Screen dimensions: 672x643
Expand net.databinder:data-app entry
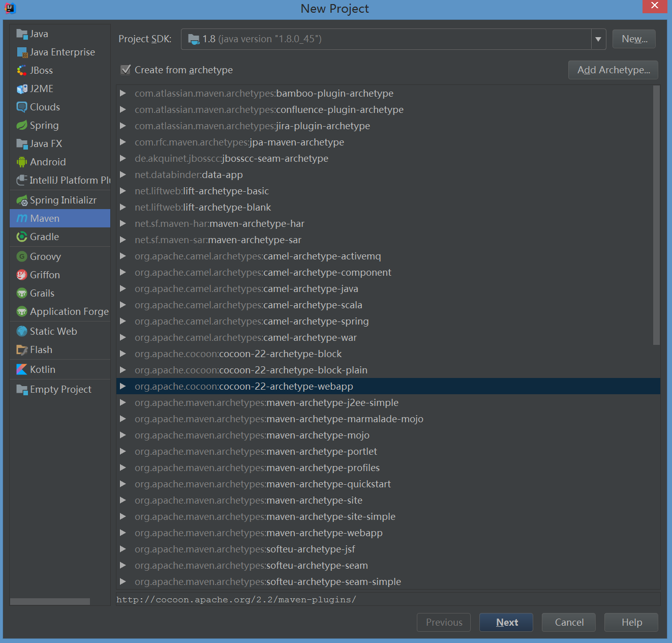123,174
